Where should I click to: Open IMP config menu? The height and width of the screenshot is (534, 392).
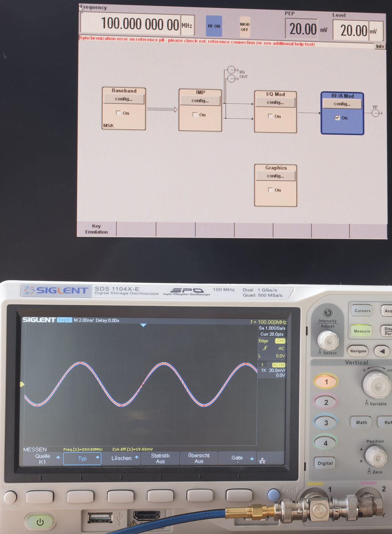coord(200,100)
